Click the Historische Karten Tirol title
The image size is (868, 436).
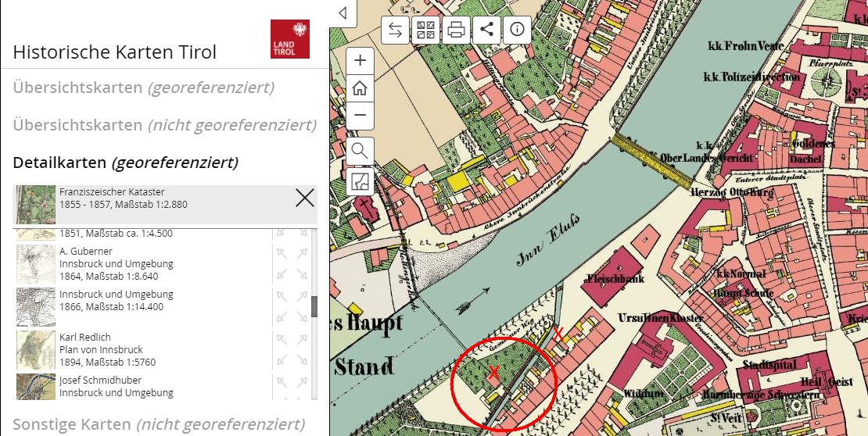[115, 52]
